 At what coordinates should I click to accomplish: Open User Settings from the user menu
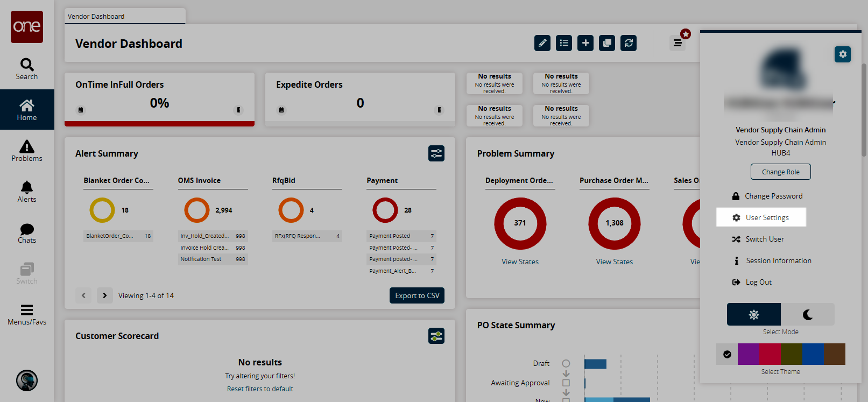pyautogui.click(x=761, y=217)
